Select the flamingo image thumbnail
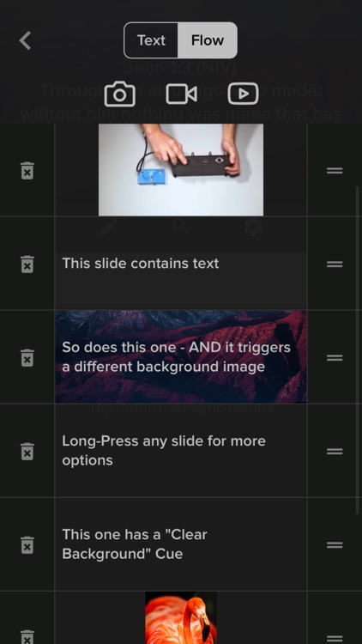The image size is (362, 644). pyautogui.click(x=181, y=617)
